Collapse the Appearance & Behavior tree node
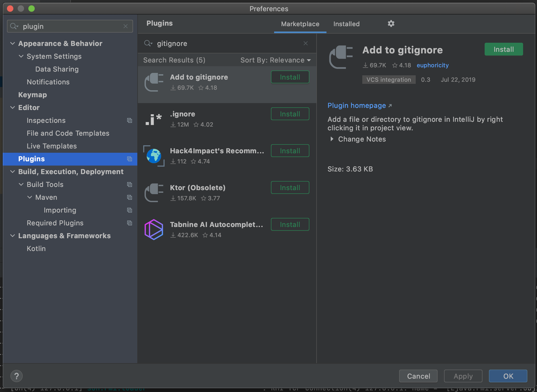The image size is (537, 392). point(13,44)
